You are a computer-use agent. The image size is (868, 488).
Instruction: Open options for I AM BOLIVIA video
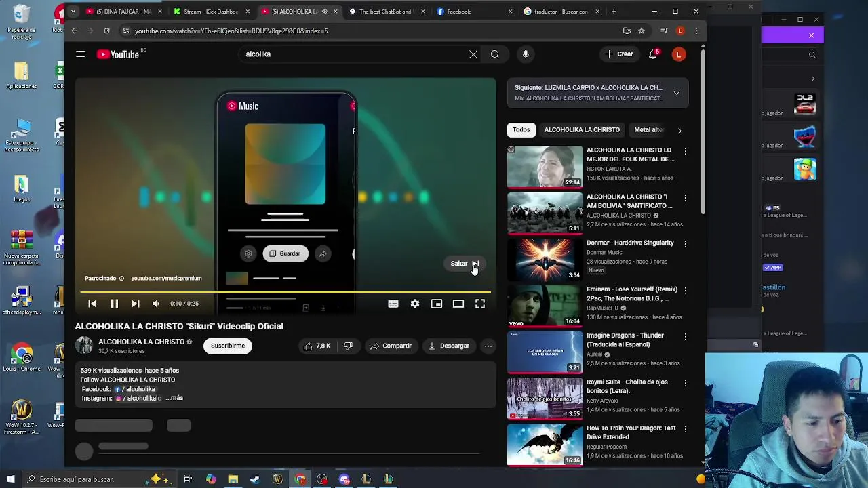coord(685,198)
